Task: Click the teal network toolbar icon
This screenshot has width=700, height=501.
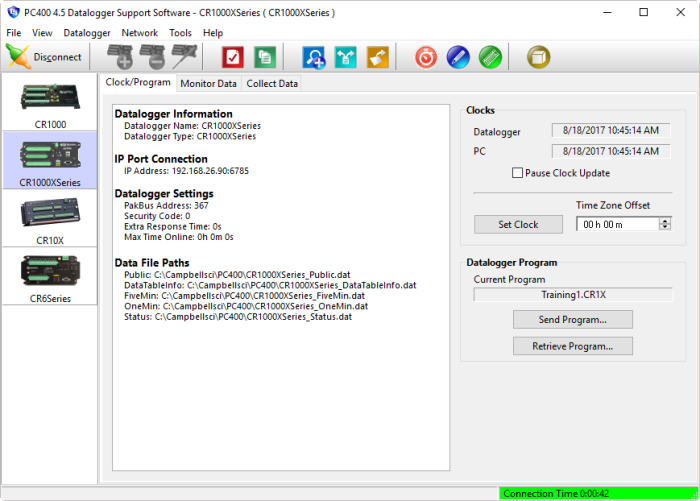Action: pyautogui.click(x=346, y=57)
